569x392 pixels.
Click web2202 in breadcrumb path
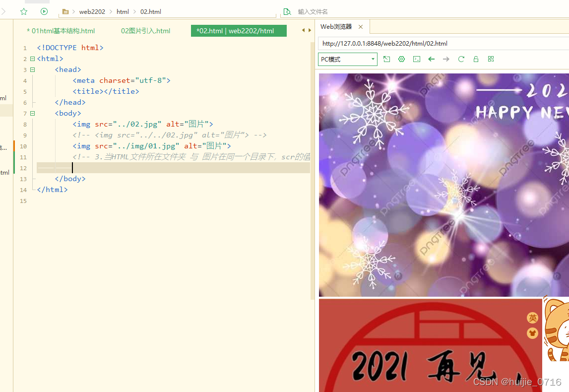[x=92, y=11]
